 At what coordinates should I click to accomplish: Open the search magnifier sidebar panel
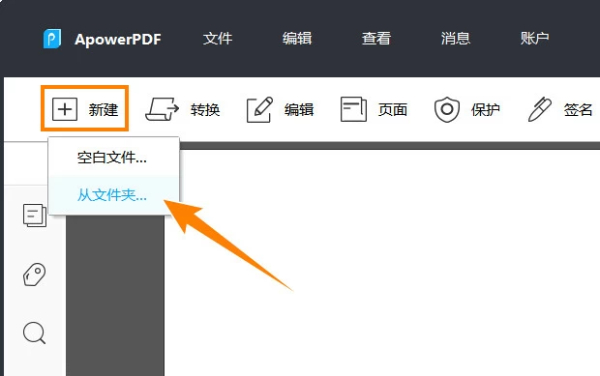point(34,333)
